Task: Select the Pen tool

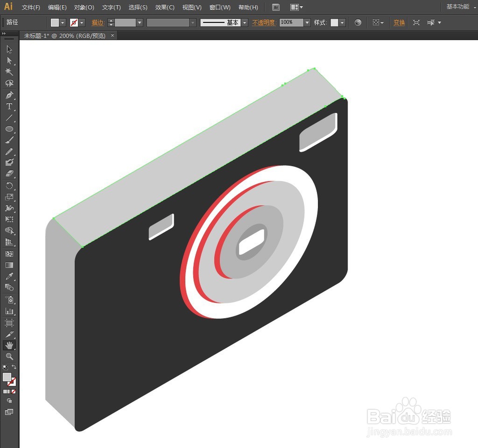Action: [9, 95]
